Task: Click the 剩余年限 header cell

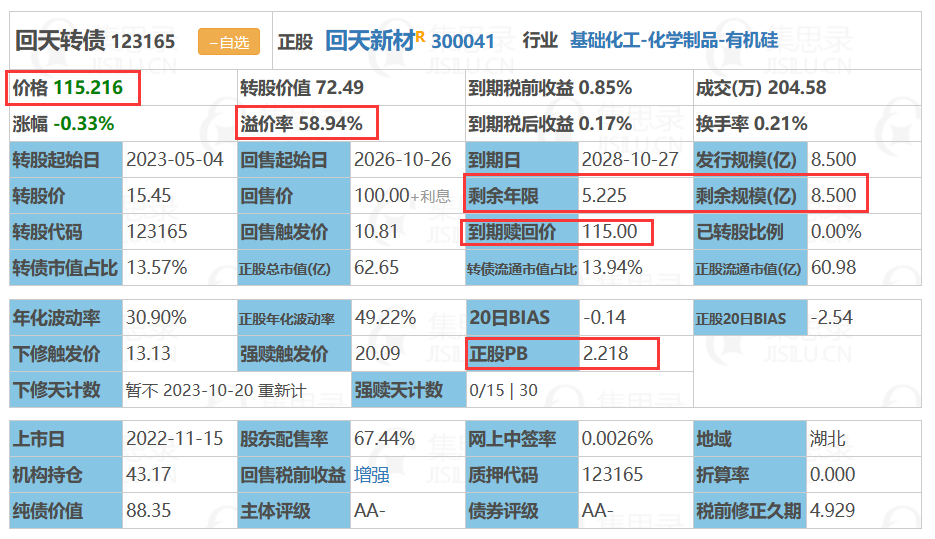Action: [522, 196]
